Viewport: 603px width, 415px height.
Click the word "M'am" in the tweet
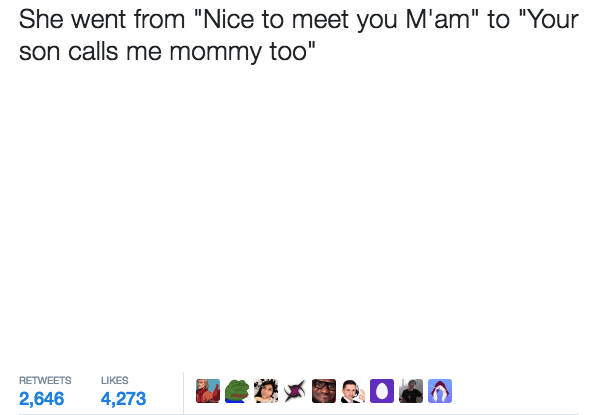(x=438, y=19)
